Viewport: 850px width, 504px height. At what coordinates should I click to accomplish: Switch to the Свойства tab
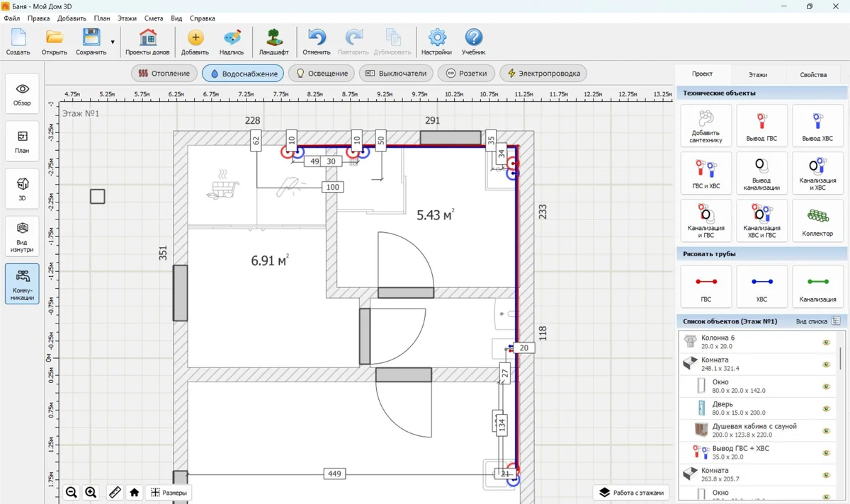click(813, 74)
